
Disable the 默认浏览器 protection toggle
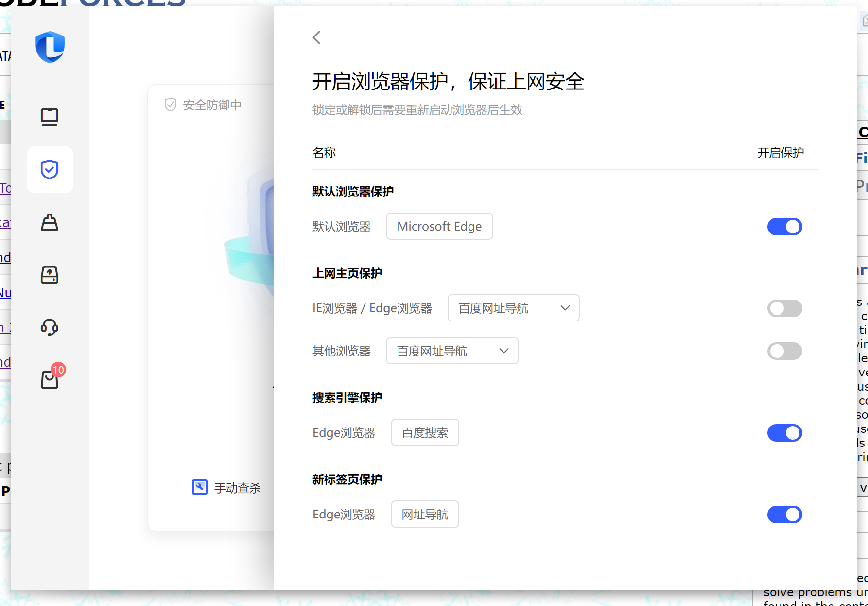tap(784, 227)
